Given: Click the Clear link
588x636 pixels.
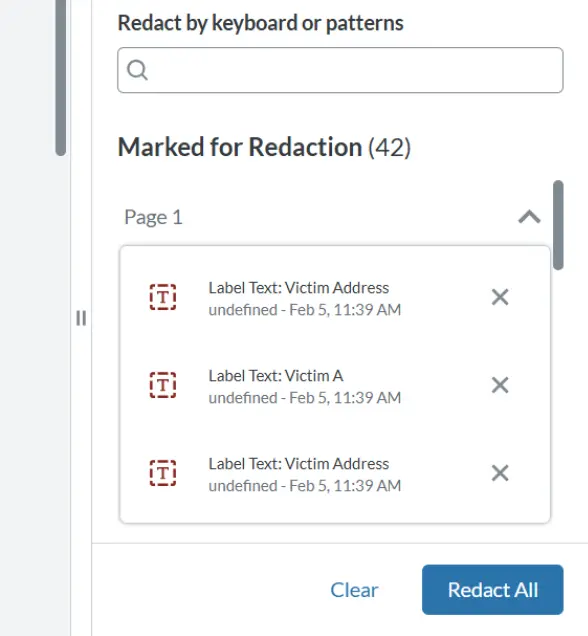Looking at the screenshot, I should [x=354, y=590].
